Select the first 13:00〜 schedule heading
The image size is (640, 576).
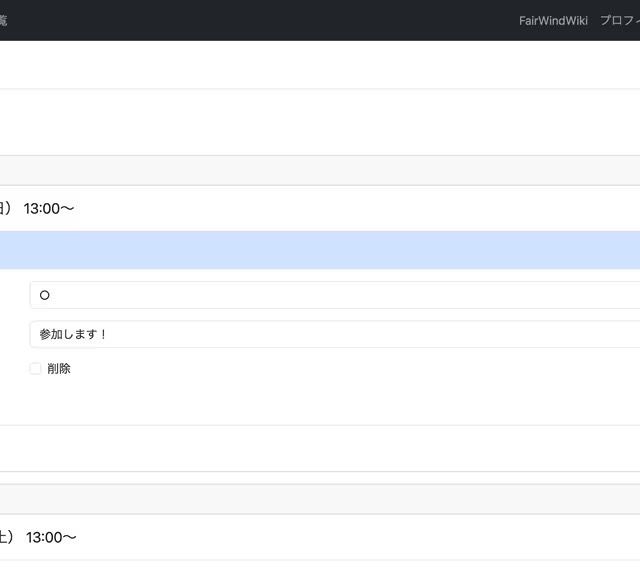click(49, 208)
